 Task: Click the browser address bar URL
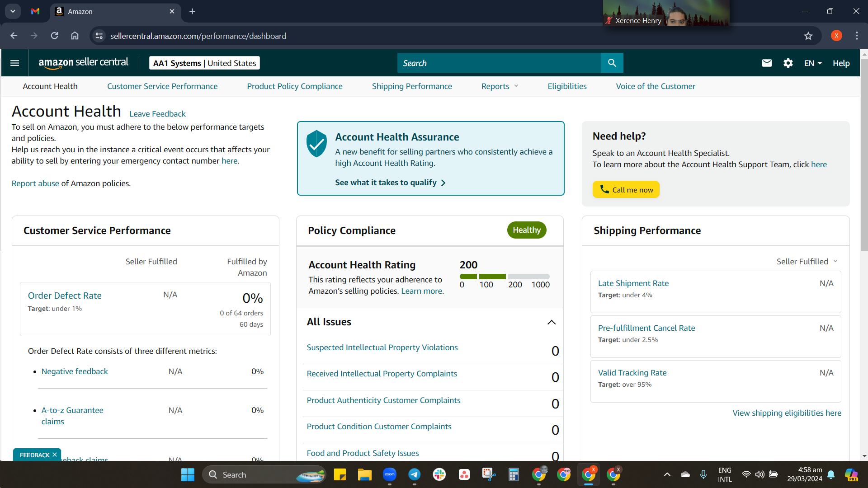[x=198, y=36]
